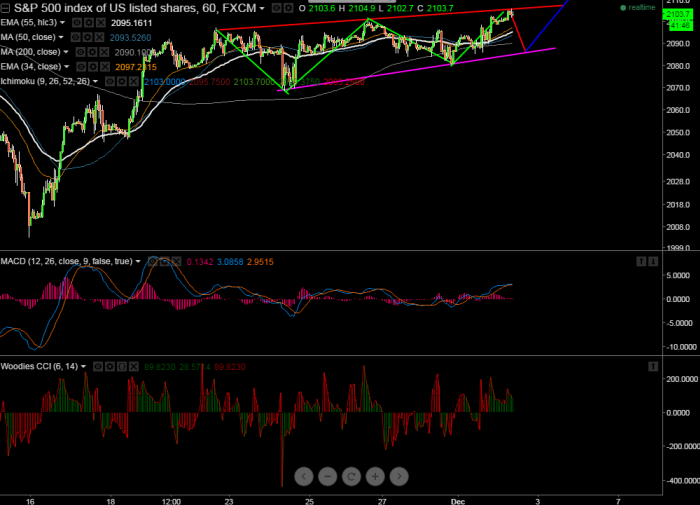Viewport: 700px width, 505px height.
Task: Reset chart view with the circular refresh button
Action: tap(351, 476)
